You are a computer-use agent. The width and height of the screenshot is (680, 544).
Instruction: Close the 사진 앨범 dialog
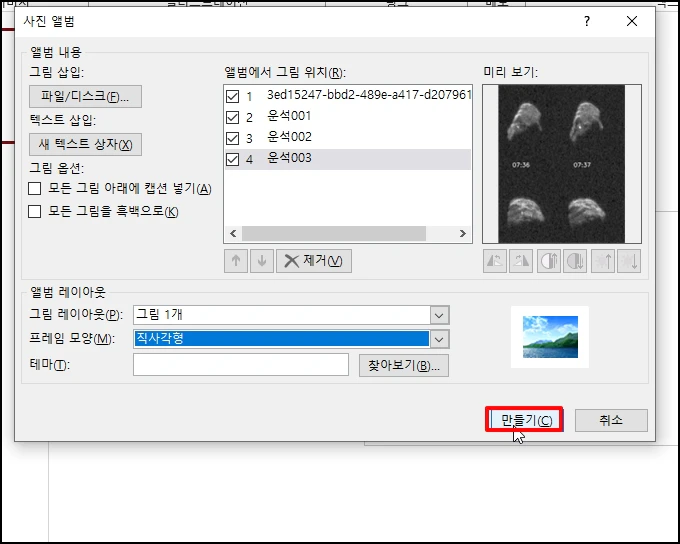click(x=632, y=21)
